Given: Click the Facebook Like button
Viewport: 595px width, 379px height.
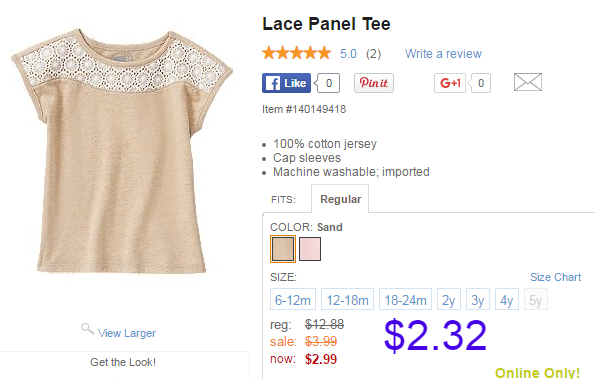Looking at the screenshot, I should click(x=286, y=83).
